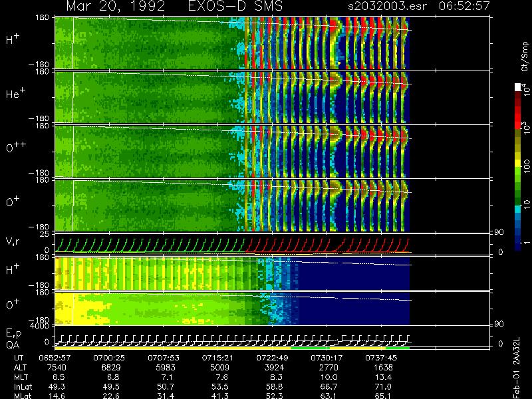Click the "25" axis label of the V,r panel
Viewport: 532px width, 399px height.
point(45,233)
